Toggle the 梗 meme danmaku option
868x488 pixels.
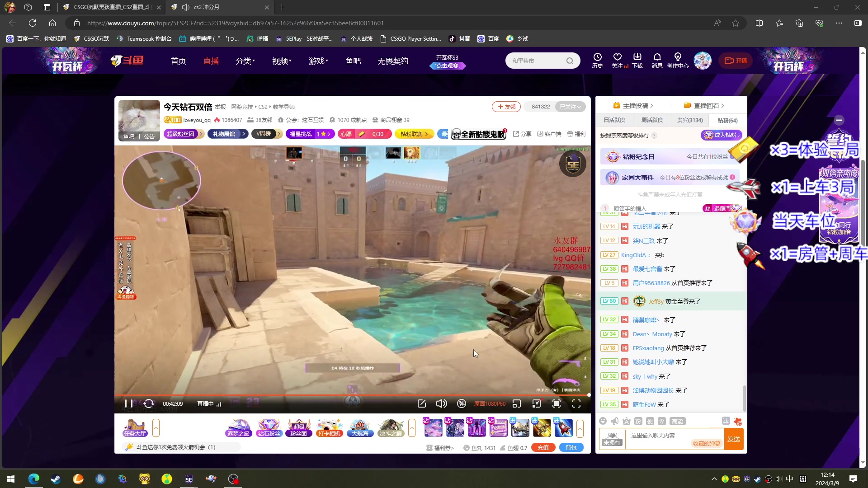pos(650,421)
